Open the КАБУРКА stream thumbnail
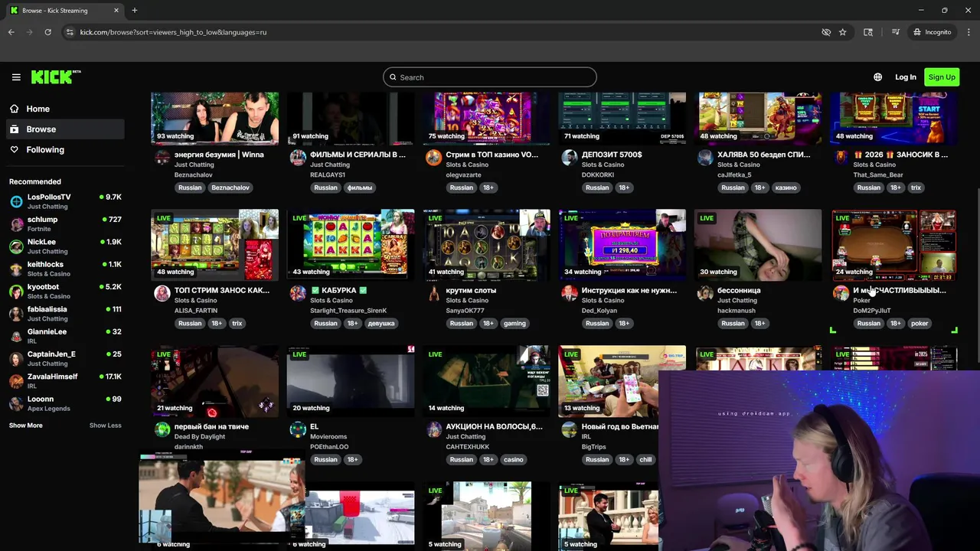Image resolution: width=980 pixels, height=551 pixels. pyautogui.click(x=351, y=245)
